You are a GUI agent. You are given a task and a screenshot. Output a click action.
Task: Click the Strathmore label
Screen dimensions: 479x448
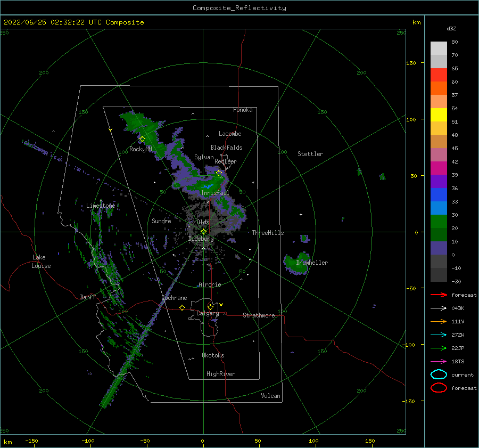[259, 315]
